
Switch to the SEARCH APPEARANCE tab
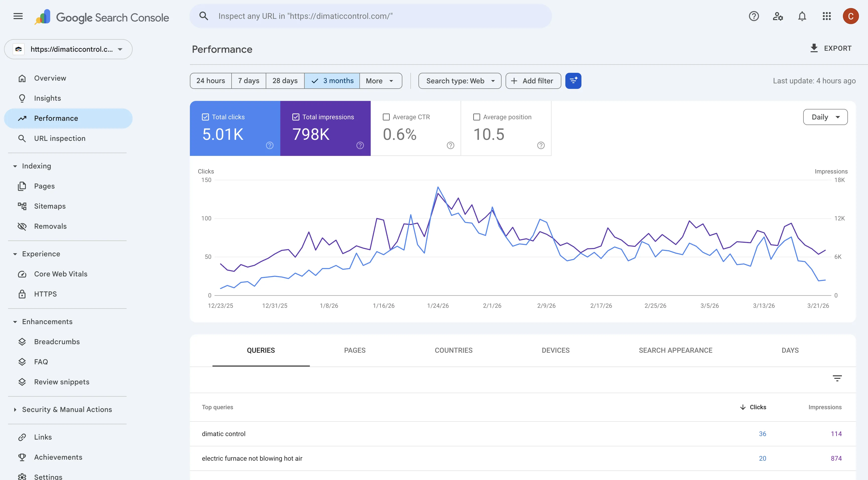(x=676, y=350)
